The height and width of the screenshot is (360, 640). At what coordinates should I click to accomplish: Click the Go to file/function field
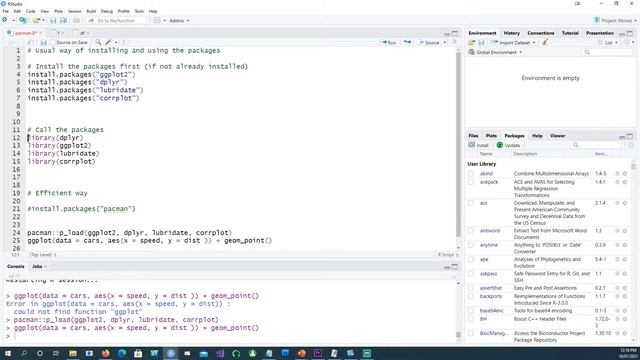coord(116,20)
